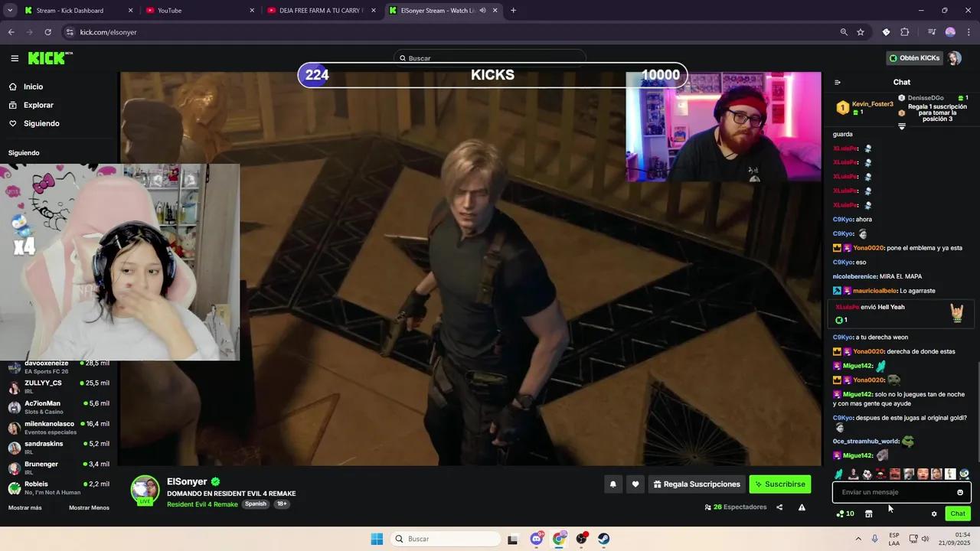
Task: Click the 18+ tag
Action: (x=282, y=504)
